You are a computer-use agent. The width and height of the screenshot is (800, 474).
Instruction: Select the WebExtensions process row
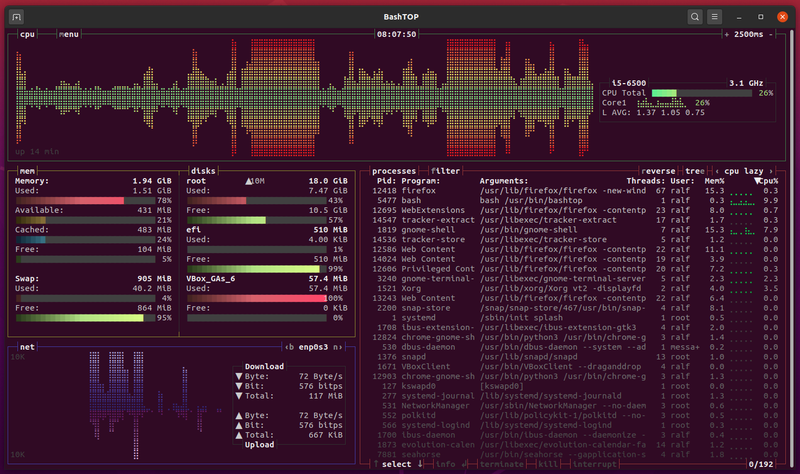[575, 210]
